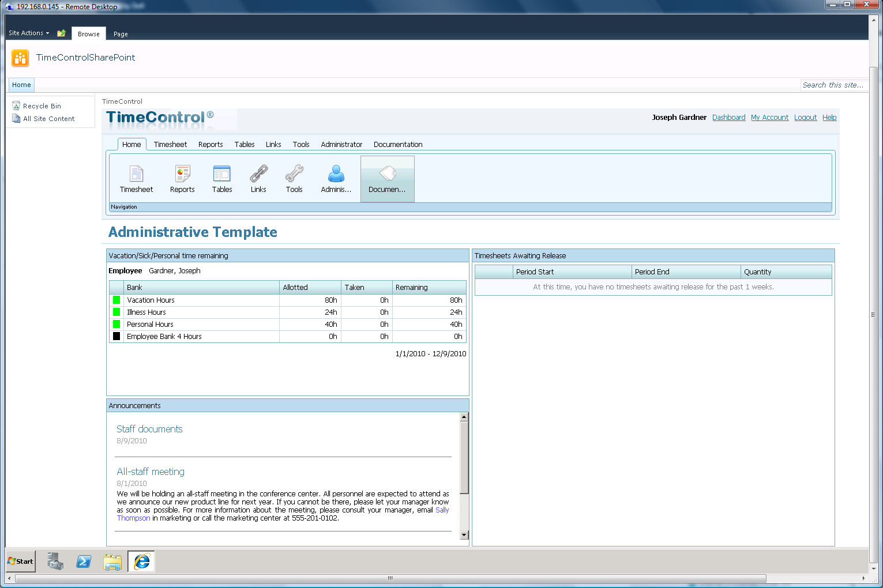Open the Links menu

pyautogui.click(x=273, y=145)
